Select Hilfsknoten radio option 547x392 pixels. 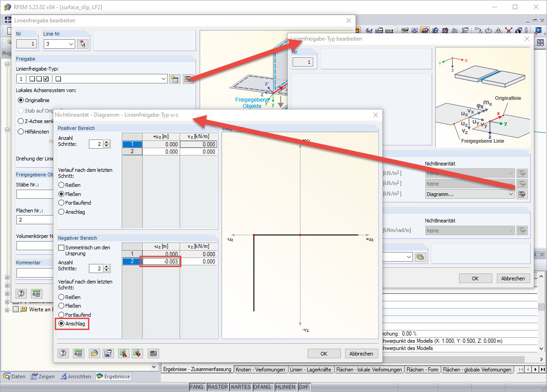coord(33,132)
